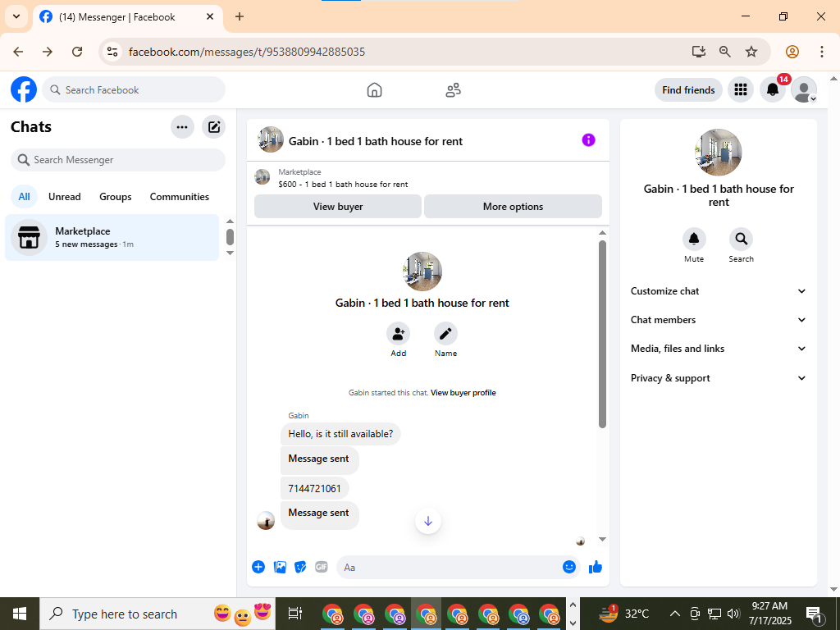Open Chrome profile icon in toolbar
This screenshot has height=630, width=840.
pos(792,52)
